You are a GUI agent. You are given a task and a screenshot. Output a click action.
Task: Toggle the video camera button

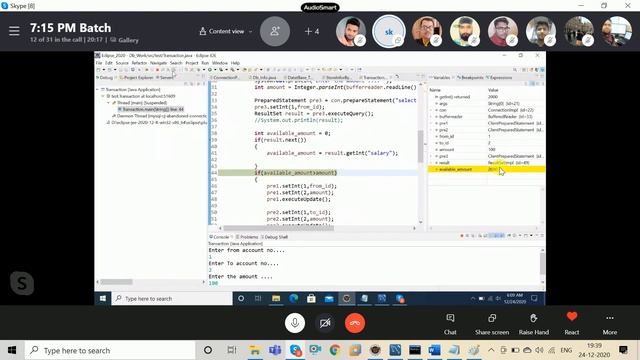click(x=325, y=323)
